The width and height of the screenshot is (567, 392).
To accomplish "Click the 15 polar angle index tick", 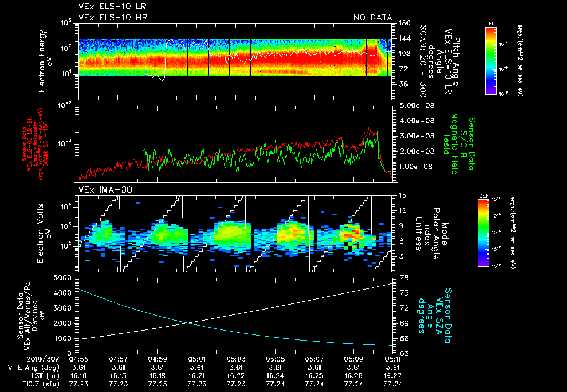I will (402, 195).
